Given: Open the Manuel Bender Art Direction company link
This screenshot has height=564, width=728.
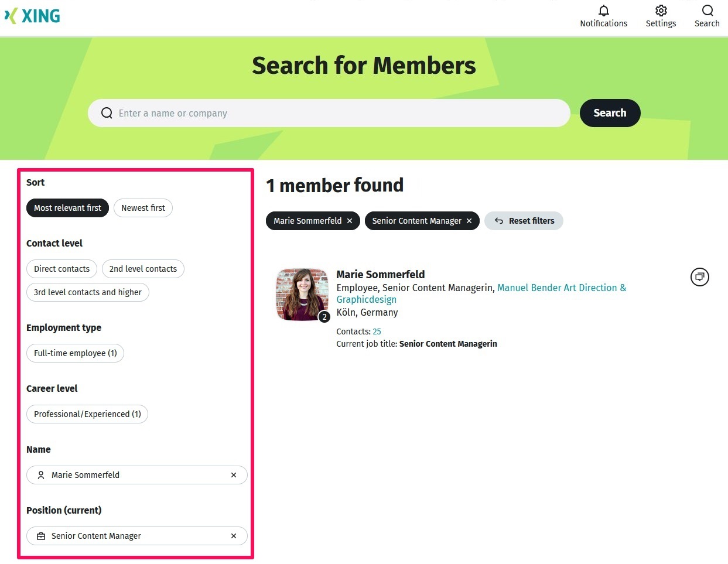Looking at the screenshot, I should pyautogui.click(x=561, y=288).
